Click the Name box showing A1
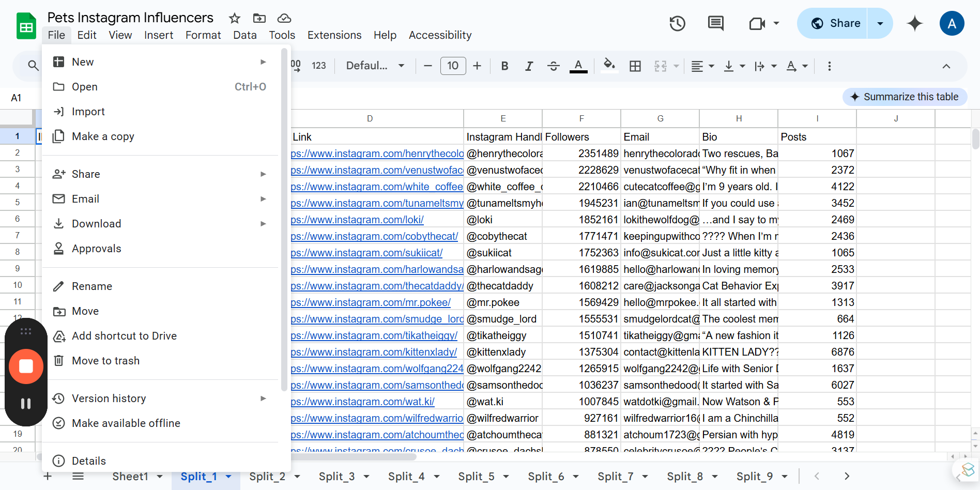 coord(17,98)
